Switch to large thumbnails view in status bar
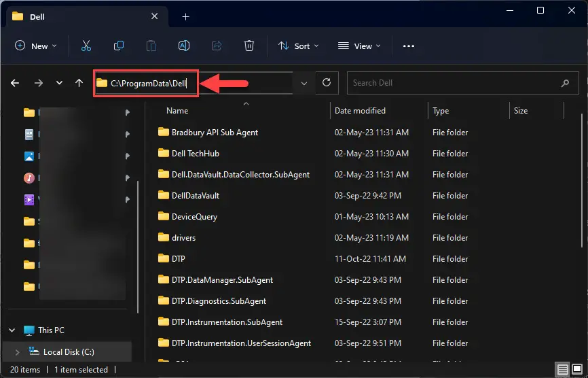 (x=578, y=370)
